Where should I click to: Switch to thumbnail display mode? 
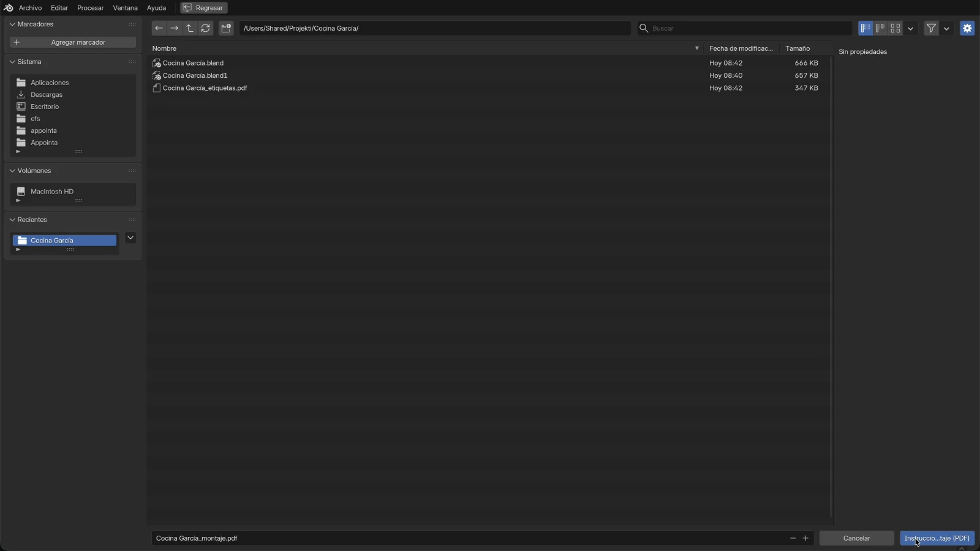pyautogui.click(x=895, y=28)
